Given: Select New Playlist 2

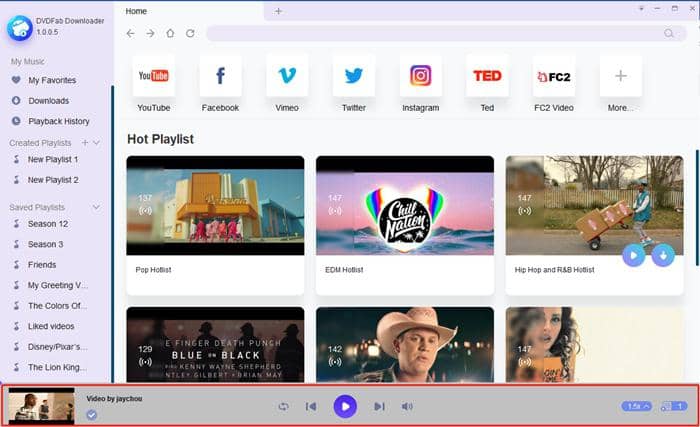Looking at the screenshot, I should [x=53, y=180].
